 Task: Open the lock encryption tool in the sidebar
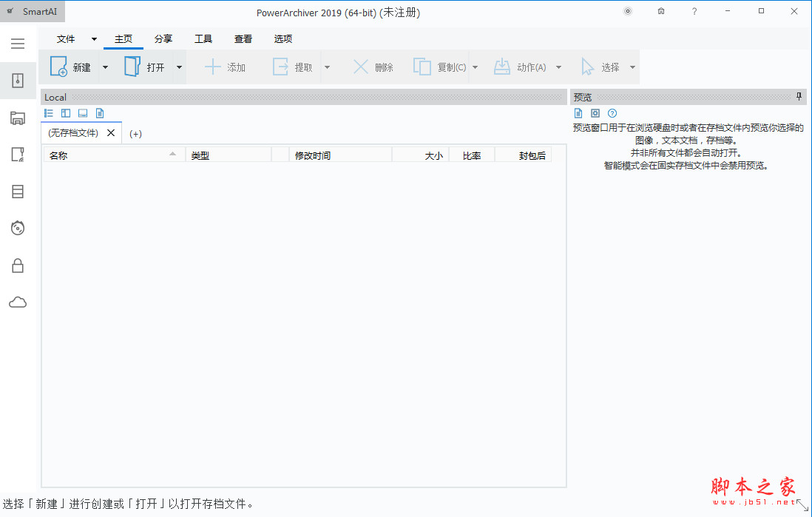18,266
